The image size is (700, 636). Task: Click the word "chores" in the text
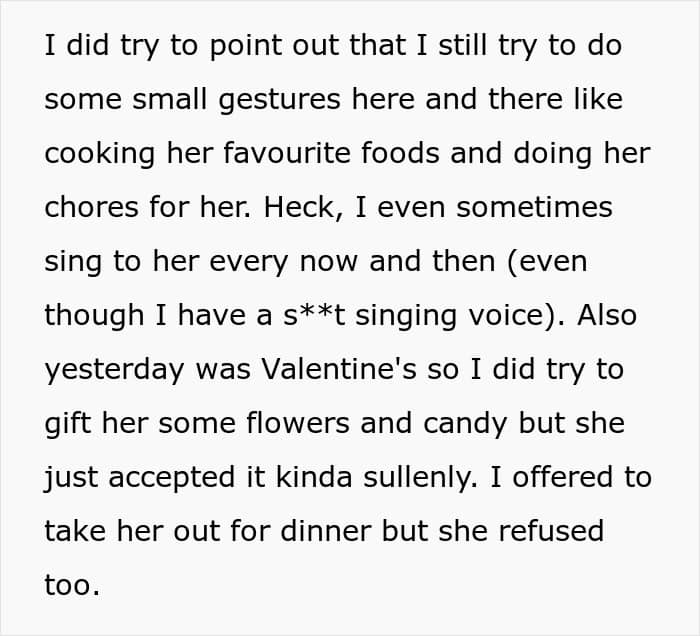(x=90, y=208)
